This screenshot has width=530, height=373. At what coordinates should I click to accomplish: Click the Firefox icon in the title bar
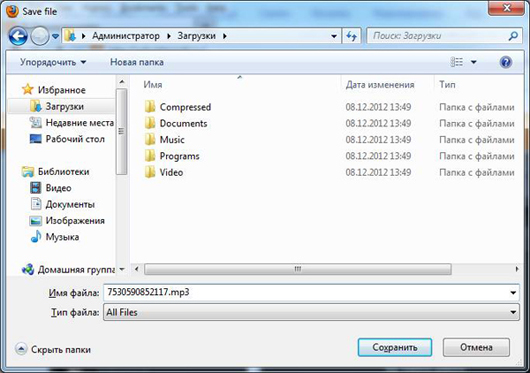coord(12,11)
